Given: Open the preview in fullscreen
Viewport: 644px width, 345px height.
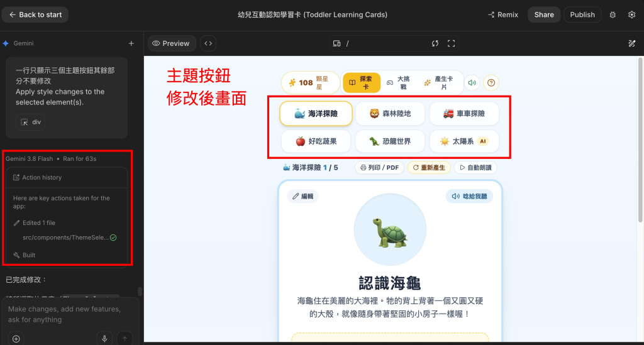Looking at the screenshot, I should pyautogui.click(x=451, y=43).
